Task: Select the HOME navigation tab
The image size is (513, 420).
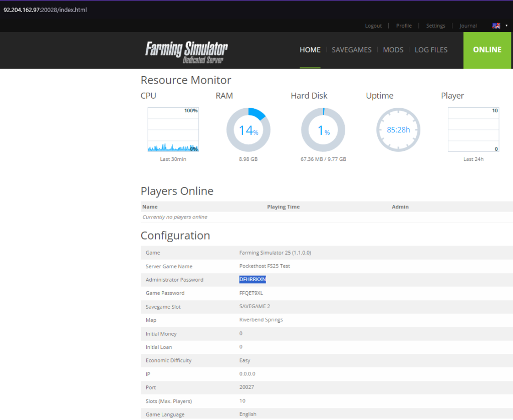Action: point(310,50)
